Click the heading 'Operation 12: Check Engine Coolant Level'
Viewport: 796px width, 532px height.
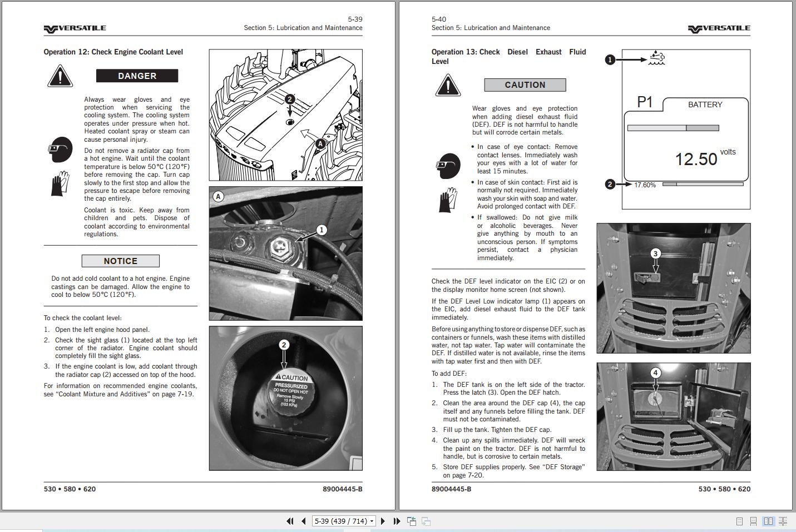tap(113, 52)
